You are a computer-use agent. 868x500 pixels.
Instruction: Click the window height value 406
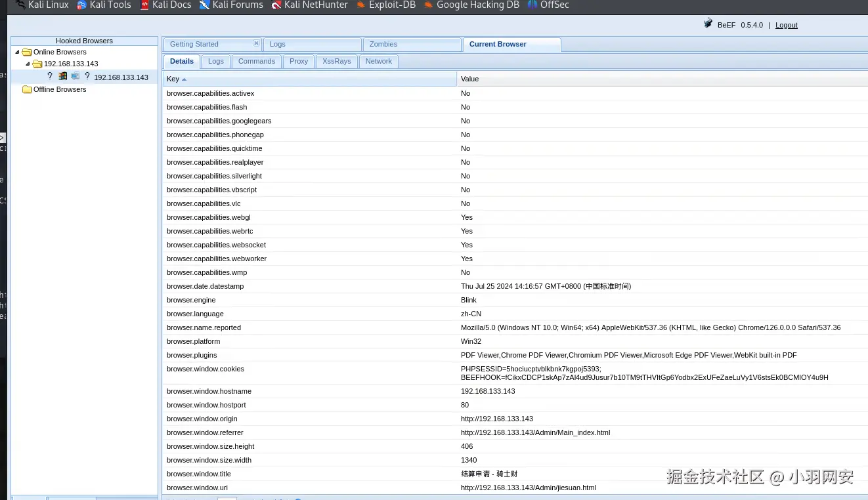(467, 446)
